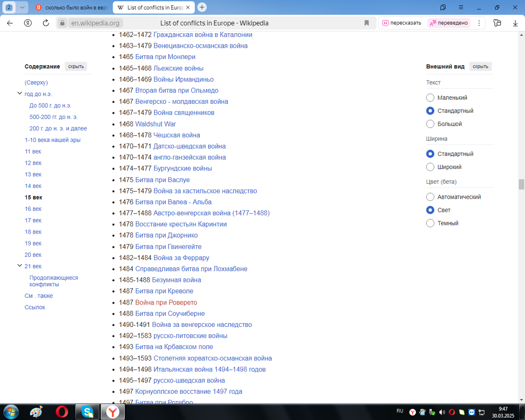The image size is (525, 420).
Task: Open the browser sidebar panel icon
Action: (x=497, y=23)
